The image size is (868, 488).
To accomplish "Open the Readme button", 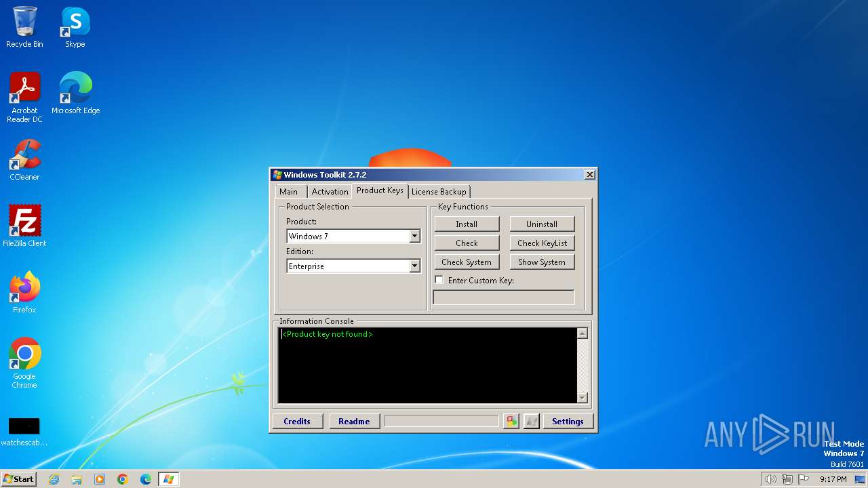I will click(x=354, y=421).
